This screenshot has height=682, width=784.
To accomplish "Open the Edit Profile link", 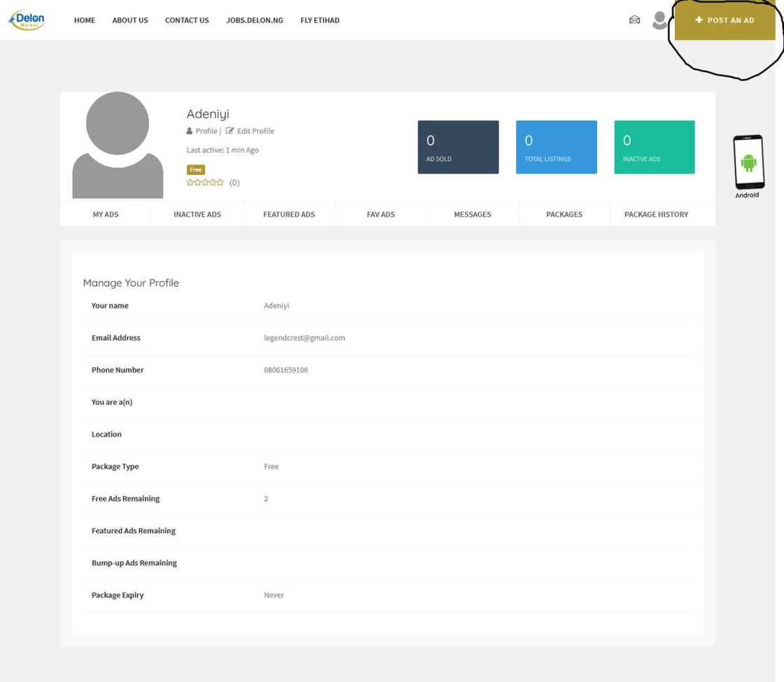I will point(255,131).
